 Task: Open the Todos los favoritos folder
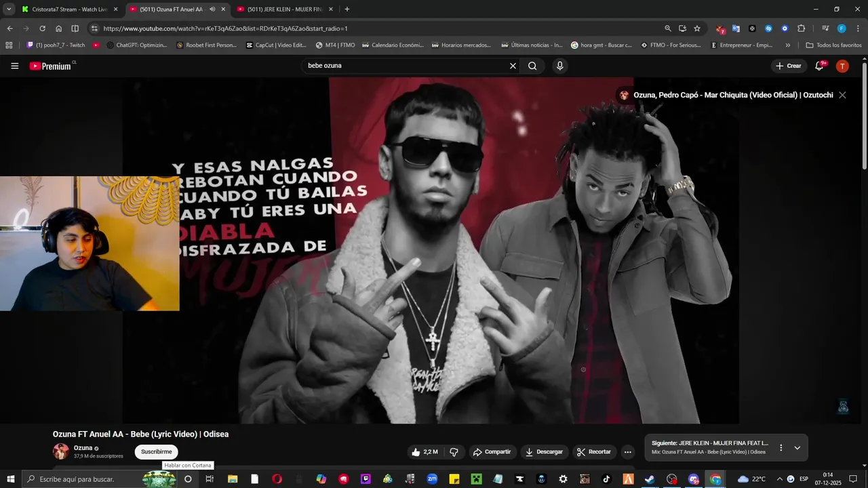point(833,45)
